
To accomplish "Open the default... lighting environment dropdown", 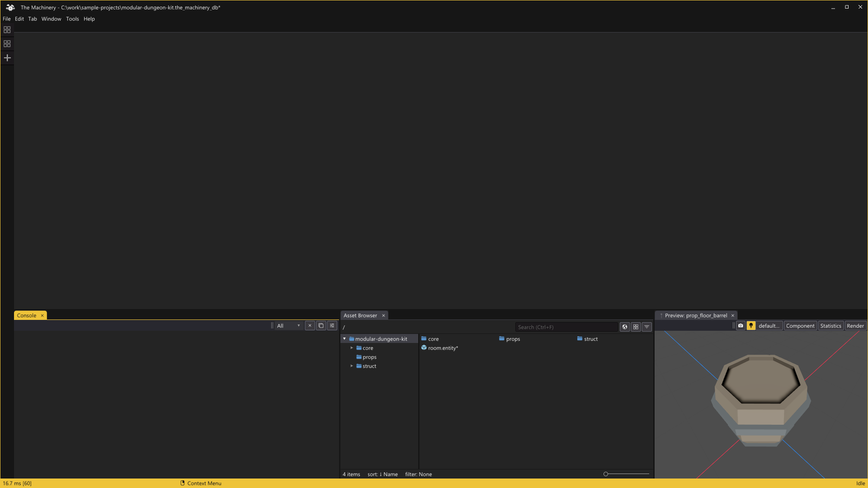I will pyautogui.click(x=769, y=325).
